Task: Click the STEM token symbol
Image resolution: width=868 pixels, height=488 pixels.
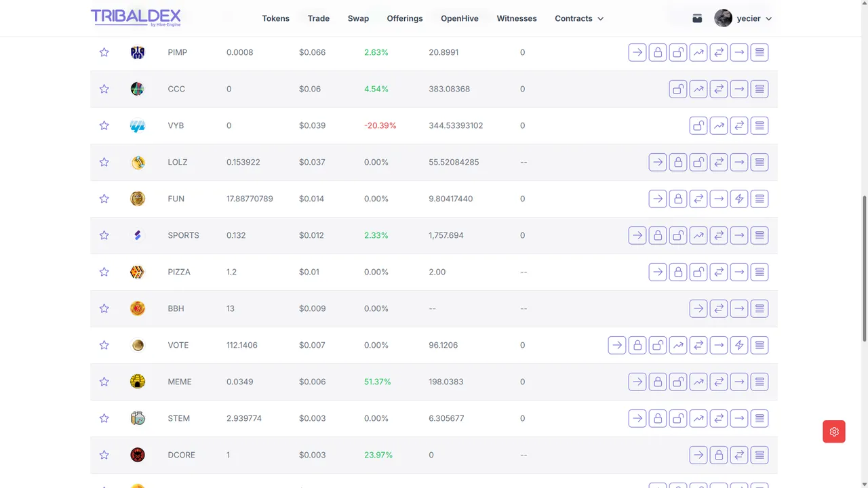Action: 179,418
